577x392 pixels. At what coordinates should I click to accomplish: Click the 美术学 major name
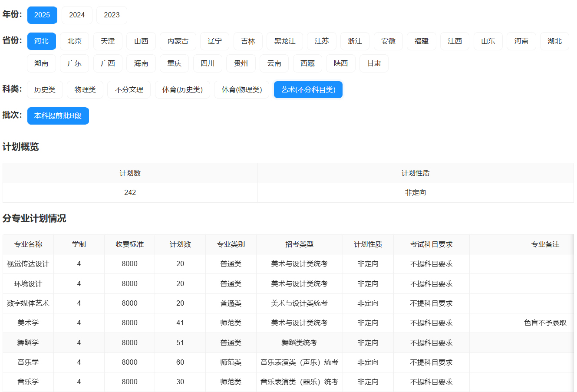pos(28,323)
